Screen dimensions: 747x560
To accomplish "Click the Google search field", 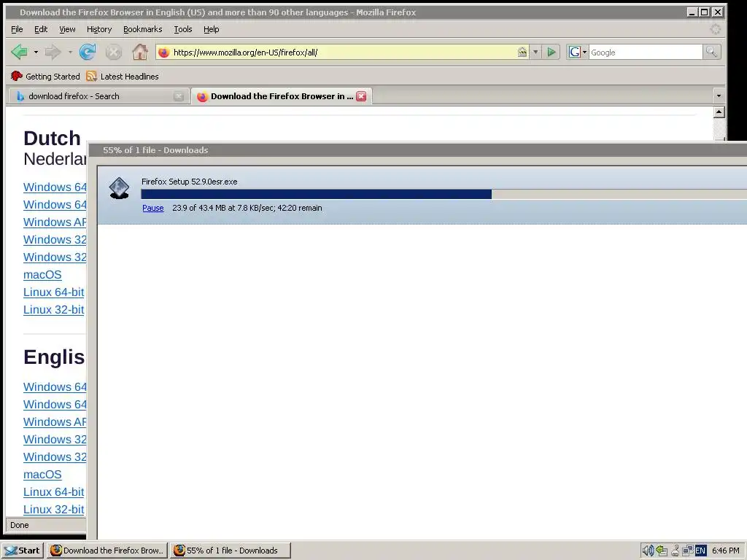I will coord(646,52).
